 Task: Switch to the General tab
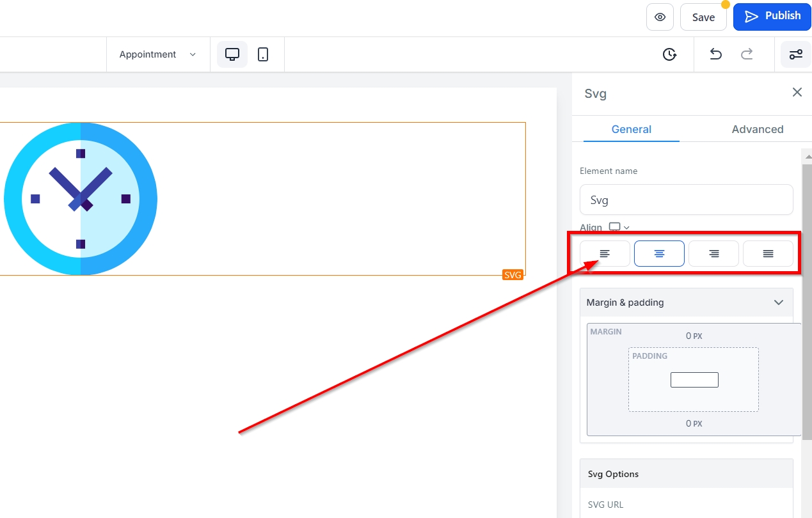pyautogui.click(x=631, y=129)
